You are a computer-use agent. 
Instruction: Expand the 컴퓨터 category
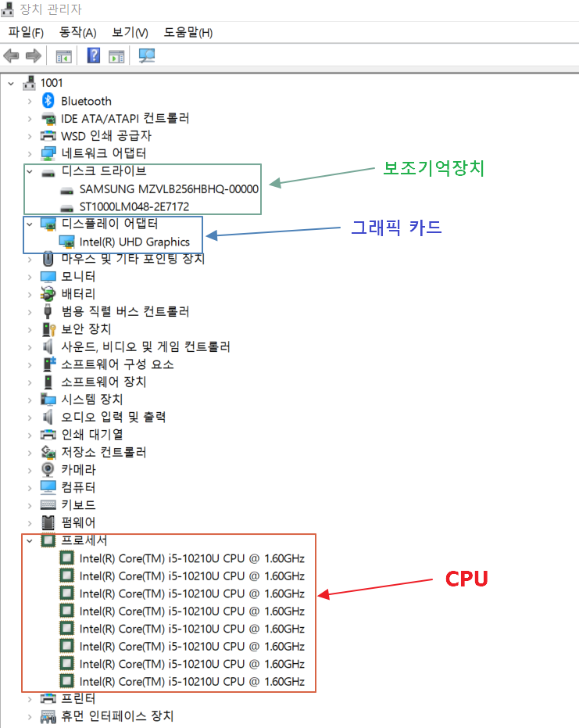coord(30,488)
